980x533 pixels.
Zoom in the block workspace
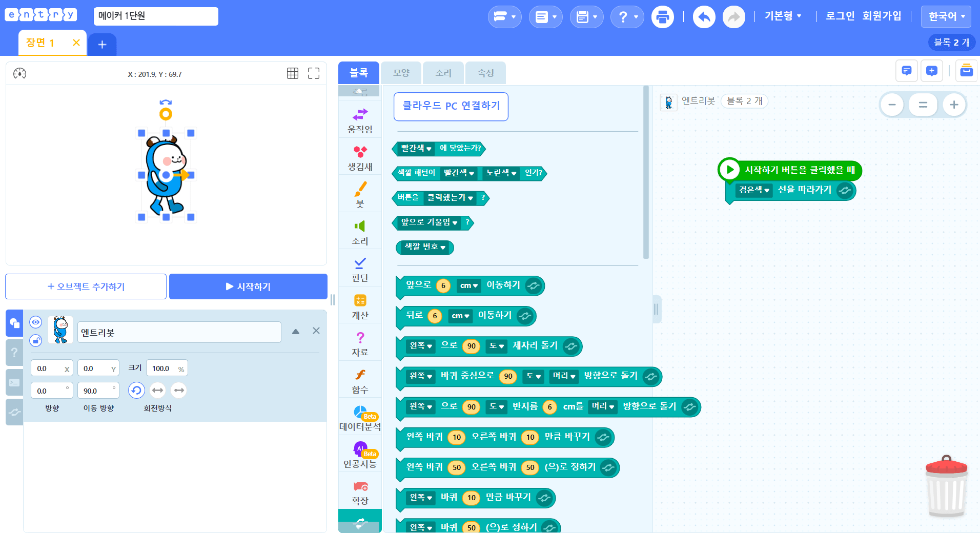pyautogui.click(x=954, y=105)
